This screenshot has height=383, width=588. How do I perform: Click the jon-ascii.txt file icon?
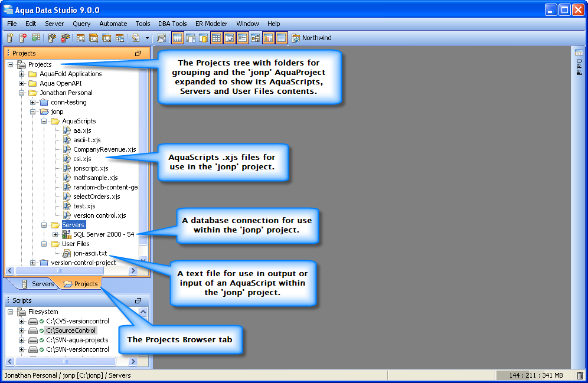(67, 253)
